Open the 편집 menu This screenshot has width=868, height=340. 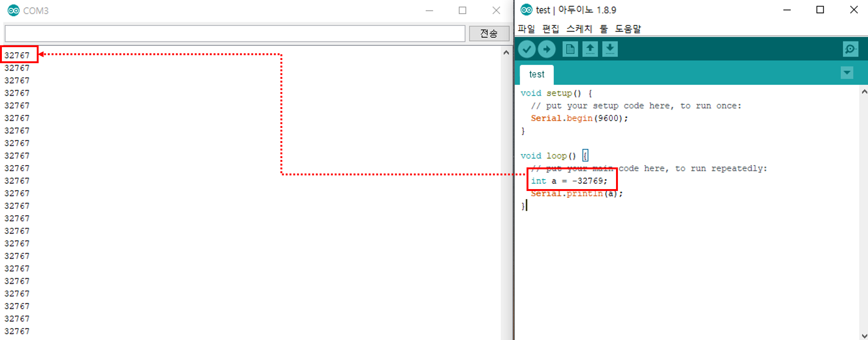click(x=551, y=29)
